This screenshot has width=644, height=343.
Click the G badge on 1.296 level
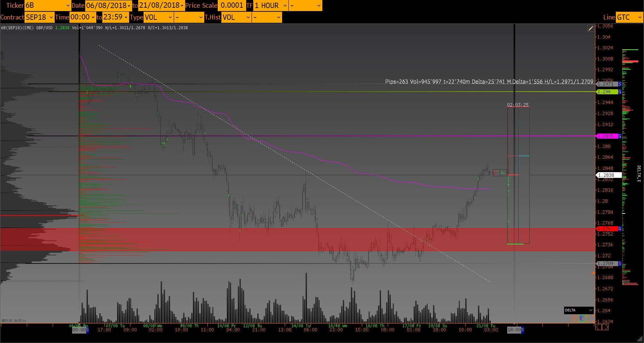[x=620, y=92]
